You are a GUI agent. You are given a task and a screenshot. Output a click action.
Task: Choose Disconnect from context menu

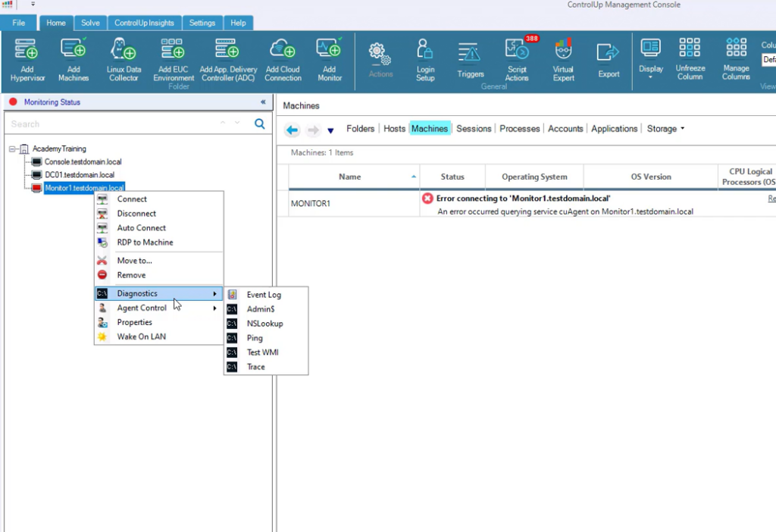tap(158, 213)
